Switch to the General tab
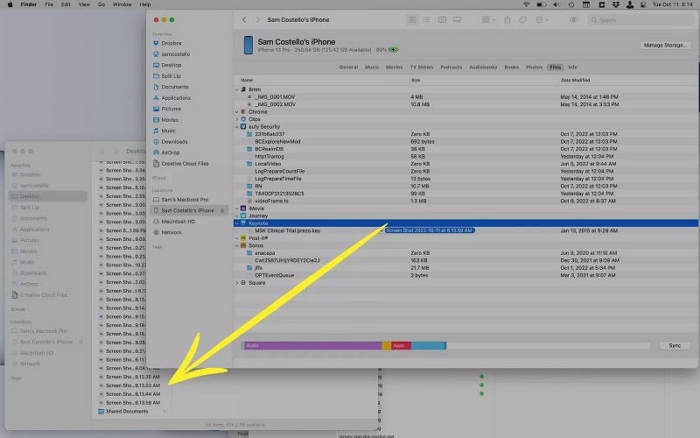Image resolution: width=700 pixels, height=438 pixels. [348, 66]
